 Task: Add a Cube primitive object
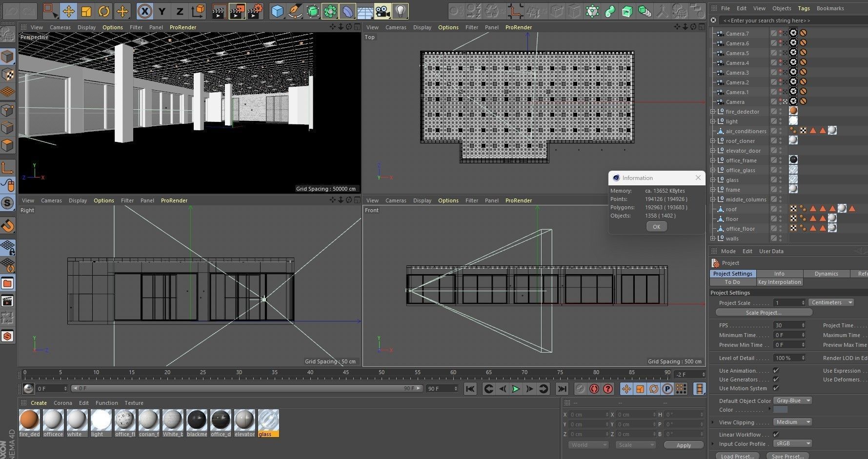tap(277, 11)
